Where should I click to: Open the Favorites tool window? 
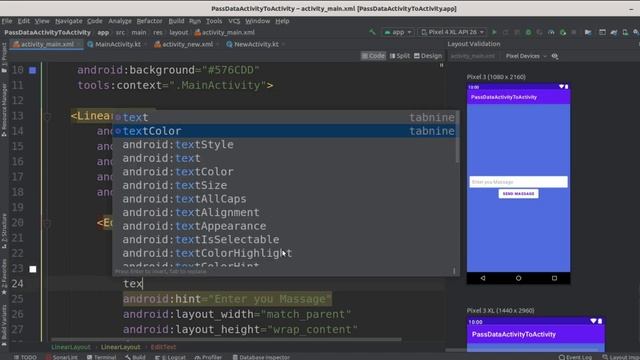tap(4, 276)
